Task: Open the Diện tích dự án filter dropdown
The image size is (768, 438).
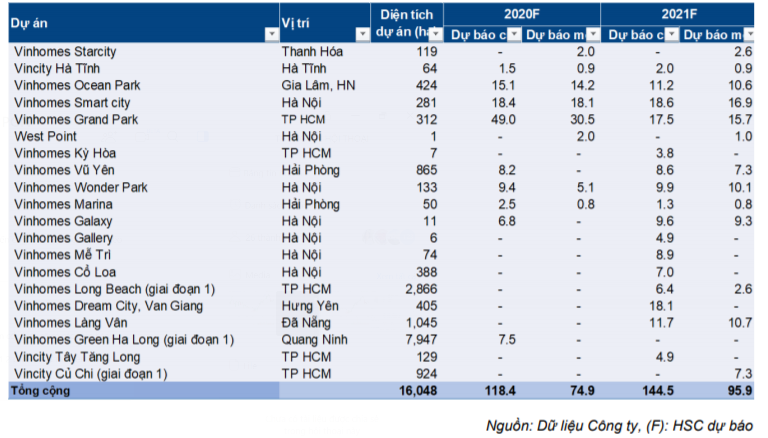Action: [435, 35]
